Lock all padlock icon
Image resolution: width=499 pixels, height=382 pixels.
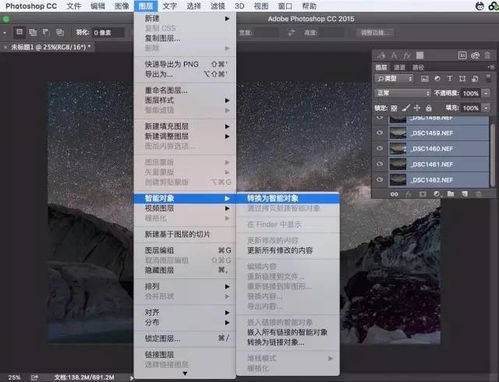tap(429, 108)
